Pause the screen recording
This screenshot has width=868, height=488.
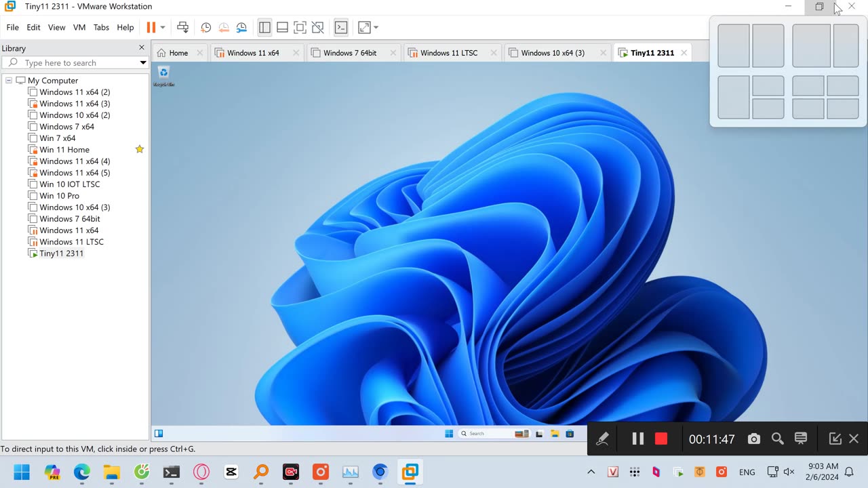637,439
